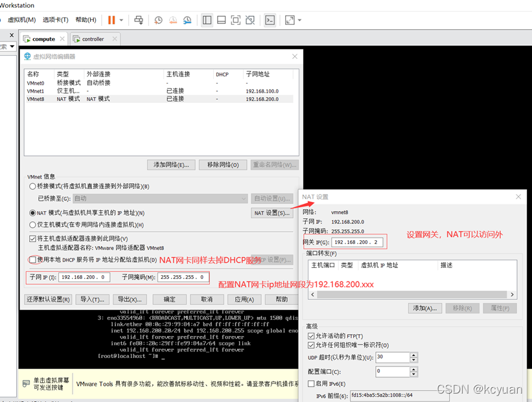Click the 子网地址 column header
This screenshot has height=402, width=532.
coord(268,74)
